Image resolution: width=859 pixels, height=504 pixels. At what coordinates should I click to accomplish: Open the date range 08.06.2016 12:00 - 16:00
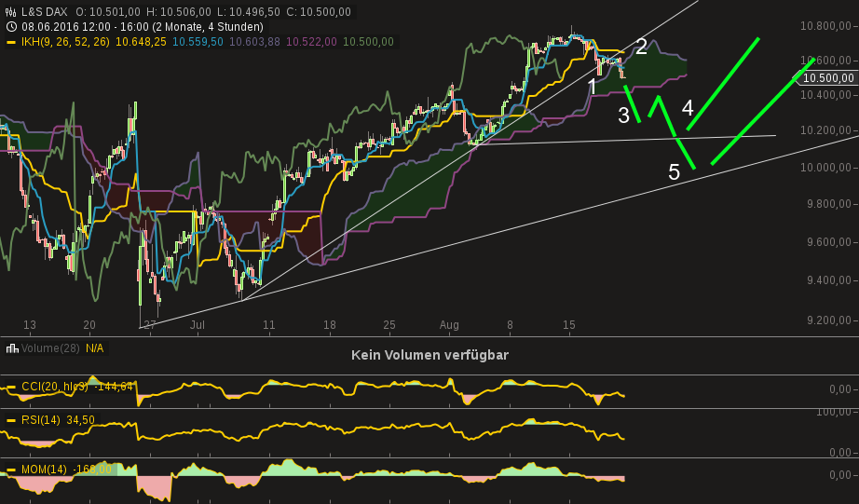tap(85, 26)
